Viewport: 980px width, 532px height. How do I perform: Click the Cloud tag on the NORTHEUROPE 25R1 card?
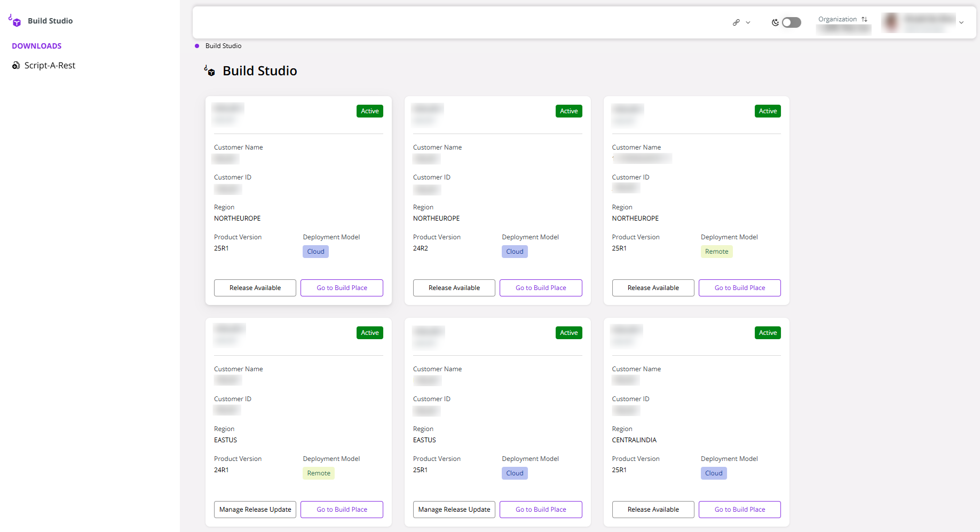[x=316, y=252]
